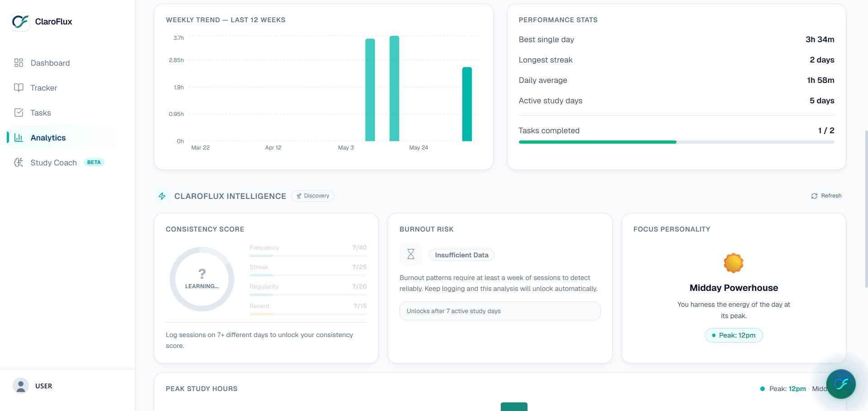The height and width of the screenshot is (411, 868).
Task: Click the Analytics bar chart icon
Action: coord(19,137)
